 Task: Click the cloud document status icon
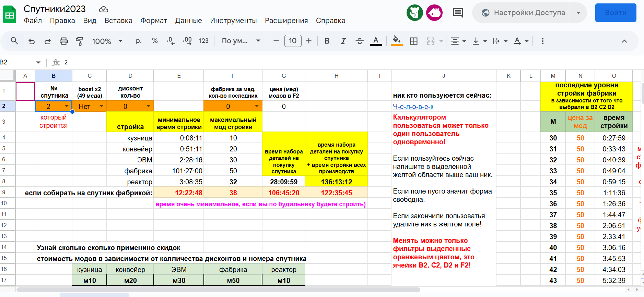pos(103,9)
